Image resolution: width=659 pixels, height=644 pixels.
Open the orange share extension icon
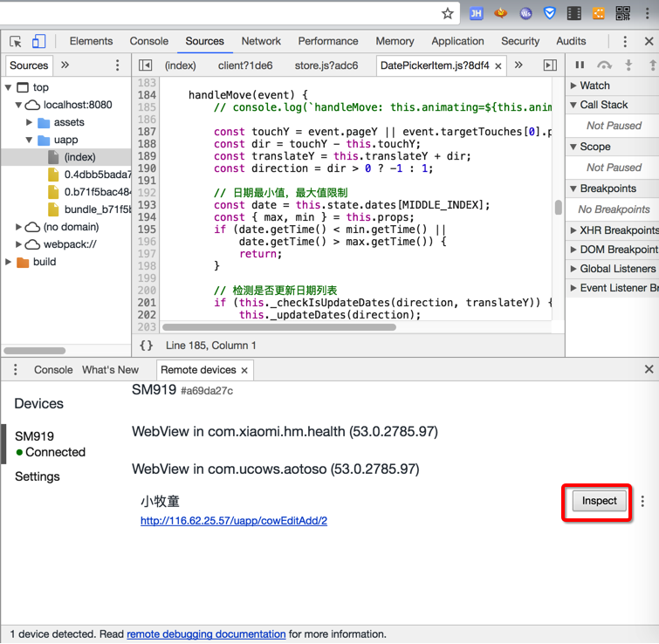599,13
